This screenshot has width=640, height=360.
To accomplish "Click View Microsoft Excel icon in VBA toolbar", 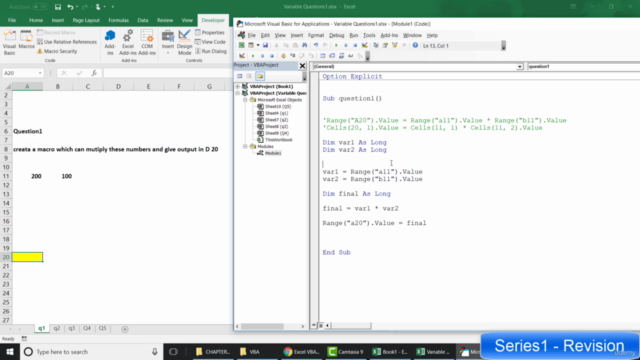I will [x=242, y=45].
